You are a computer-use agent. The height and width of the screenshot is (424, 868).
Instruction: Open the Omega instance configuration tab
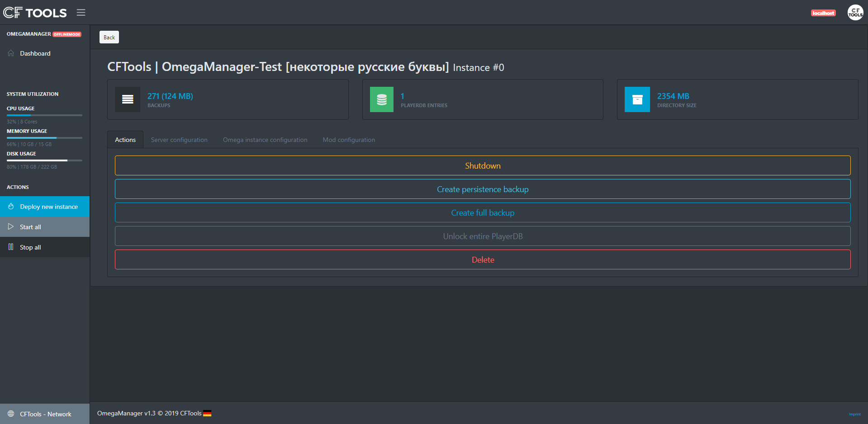pos(265,140)
